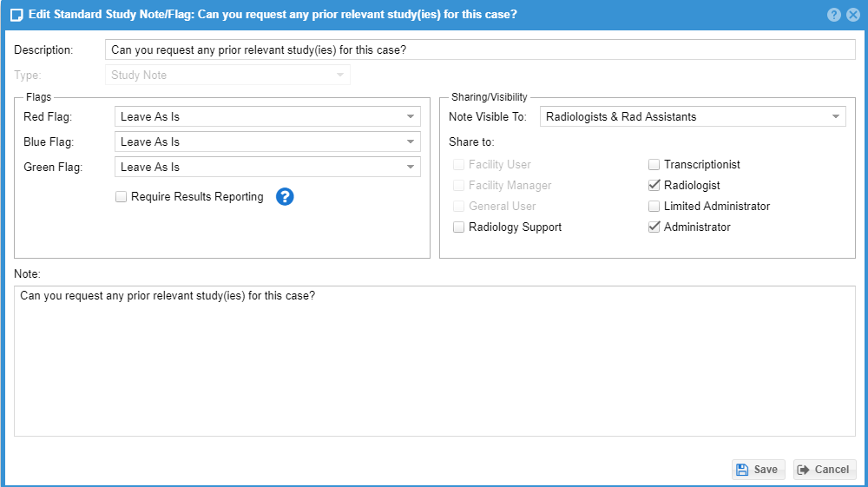Click the Save button
The width and height of the screenshot is (868, 487).
pos(758,470)
